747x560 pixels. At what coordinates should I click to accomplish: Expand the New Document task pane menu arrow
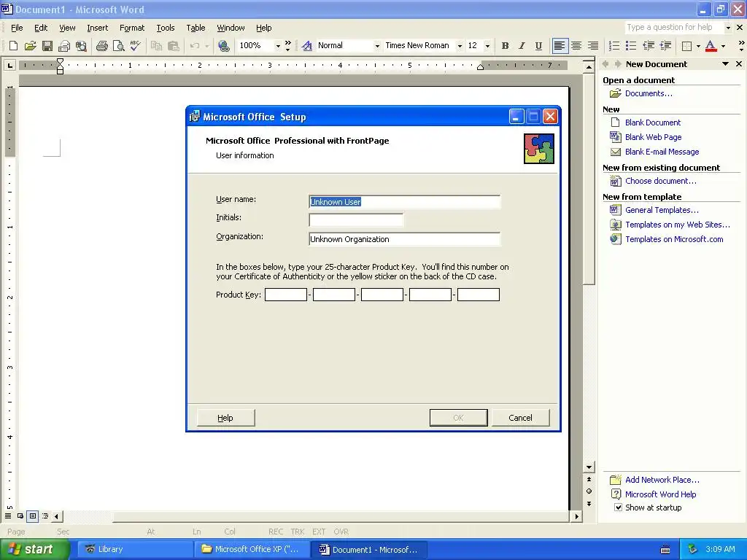[x=725, y=64]
